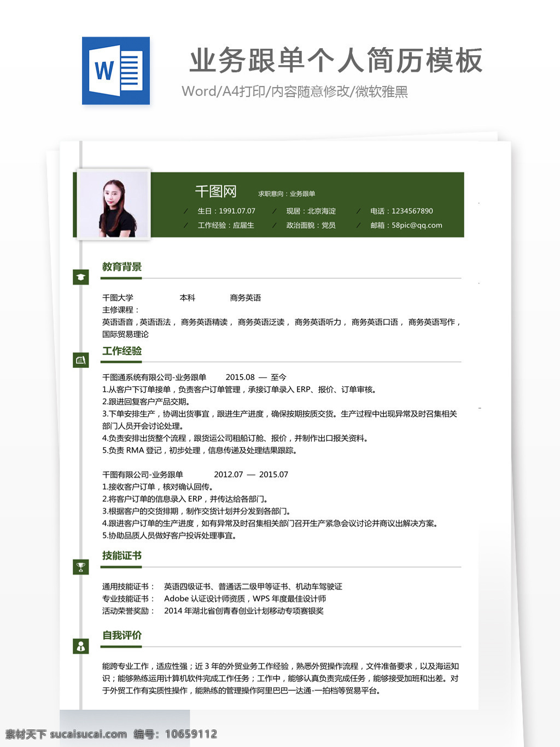This screenshot has width=560, height=747.
Task: Click line 1.接收客户订单，核对确认回传。
Action: tap(158, 487)
